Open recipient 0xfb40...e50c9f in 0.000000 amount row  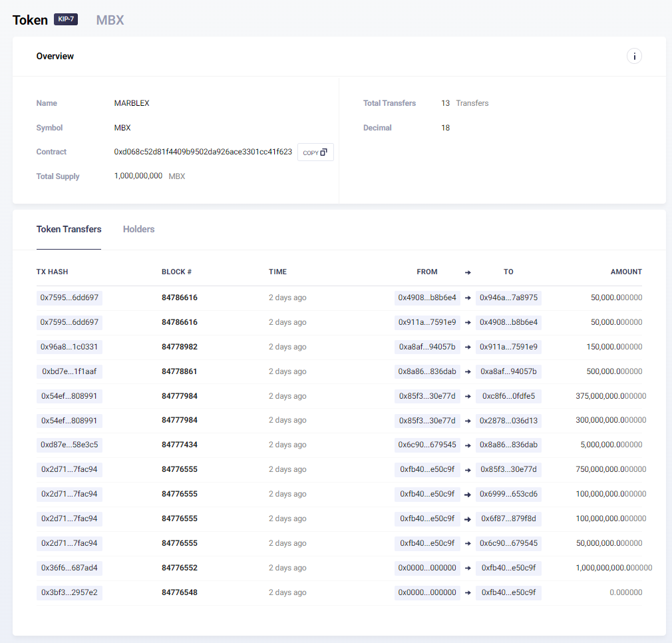point(508,592)
